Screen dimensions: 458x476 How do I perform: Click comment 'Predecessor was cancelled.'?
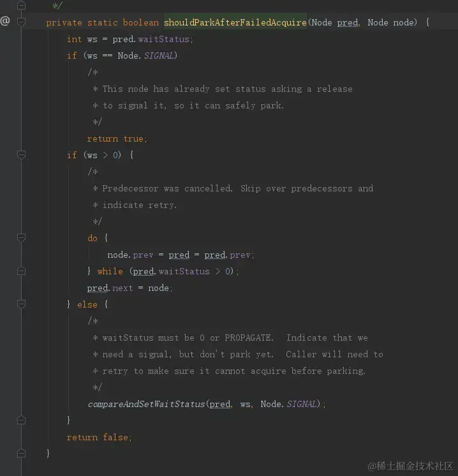pos(168,188)
